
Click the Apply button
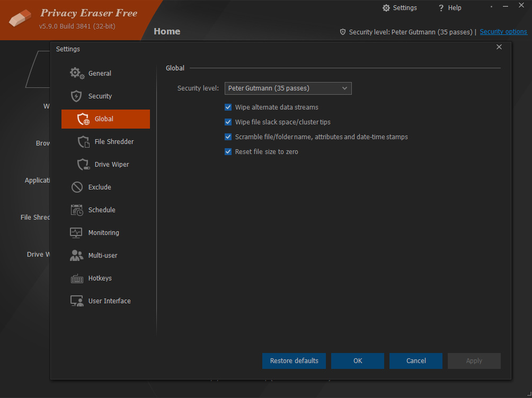click(474, 361)
